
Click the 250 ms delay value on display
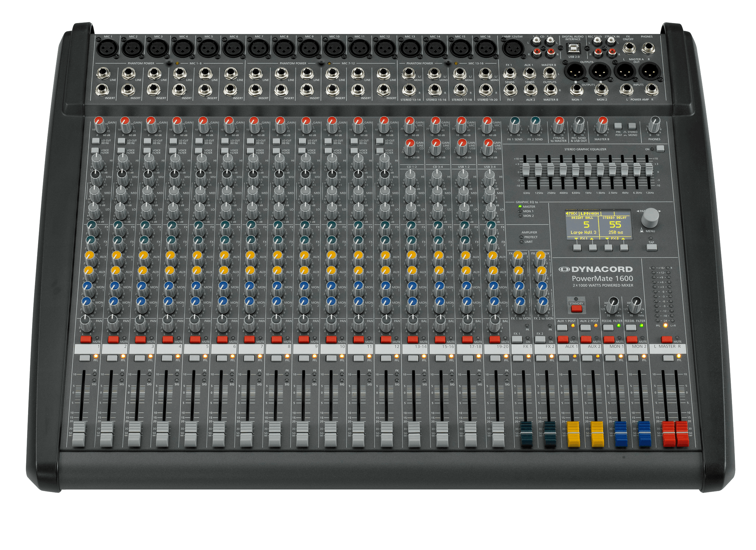(616, 232)
